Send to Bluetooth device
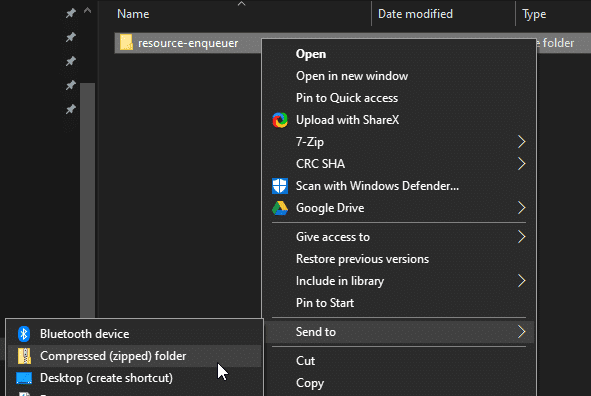This screenshot has height=396, width=591. (134, 334)
